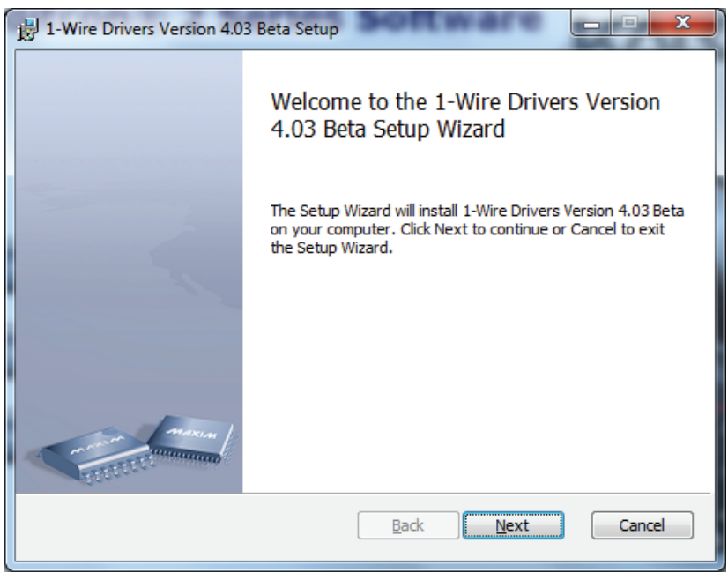Click Next to continue the installation
This screenshot has width=728, height=580.
511,525
